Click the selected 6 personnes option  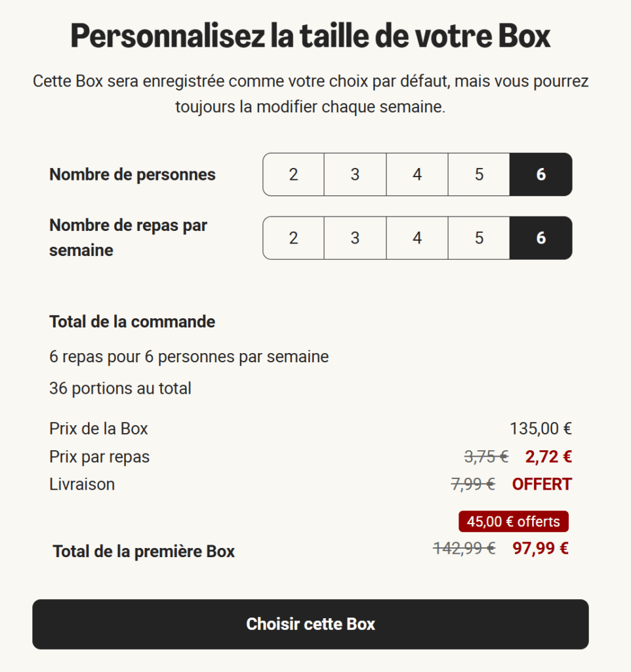540,175
